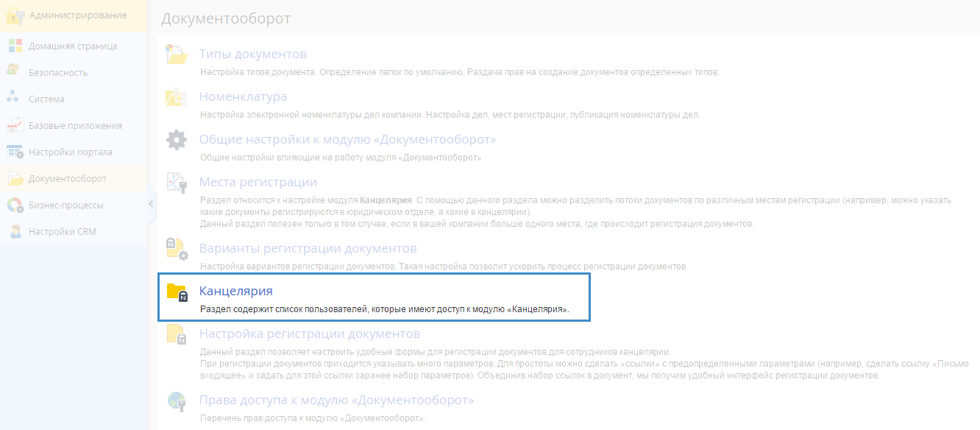Open Настройка регистрации документов link

[310, 334]
